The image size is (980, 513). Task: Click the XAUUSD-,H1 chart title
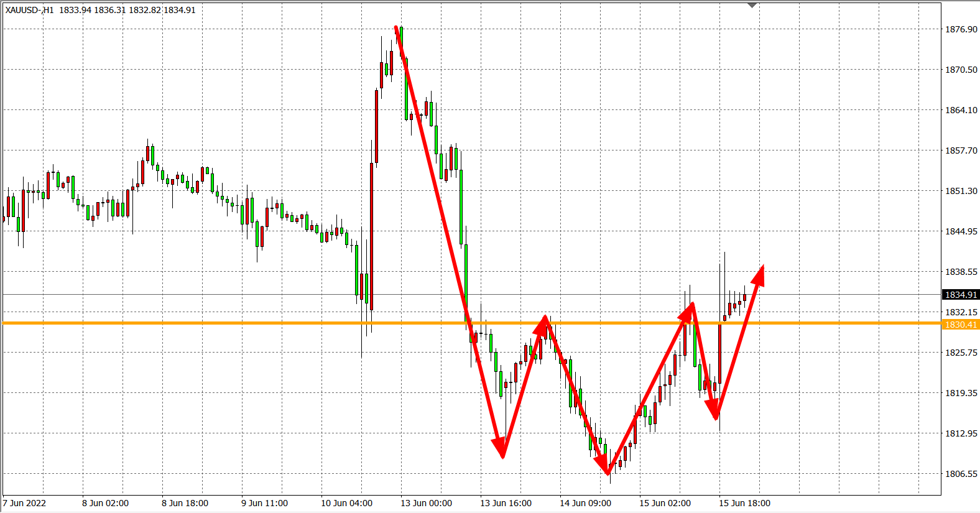click(29, 10)
